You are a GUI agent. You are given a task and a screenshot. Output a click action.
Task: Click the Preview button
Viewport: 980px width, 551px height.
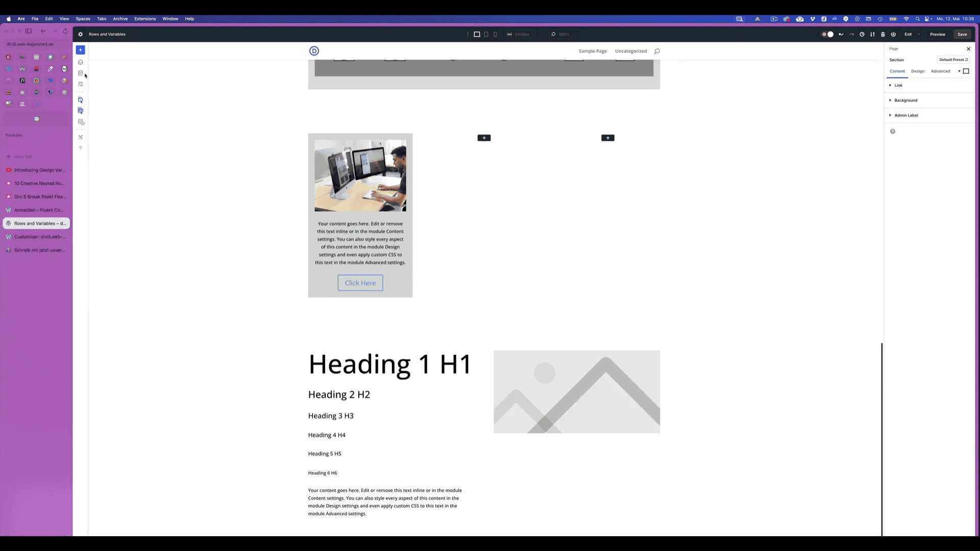click(x=938, y=34)
